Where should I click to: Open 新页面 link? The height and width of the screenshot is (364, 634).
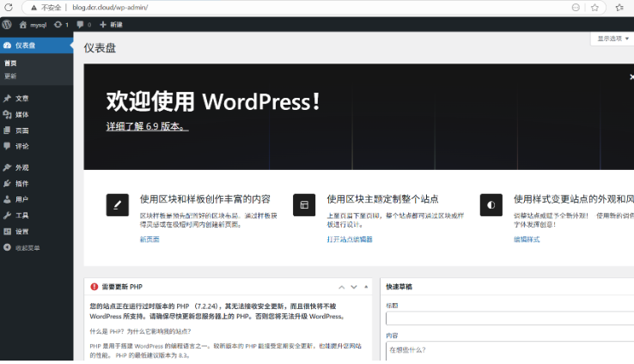click(x=149, y=240)
